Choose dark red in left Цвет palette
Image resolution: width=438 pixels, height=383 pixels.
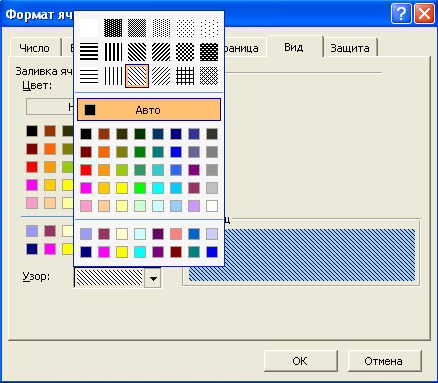pos(32,149)
